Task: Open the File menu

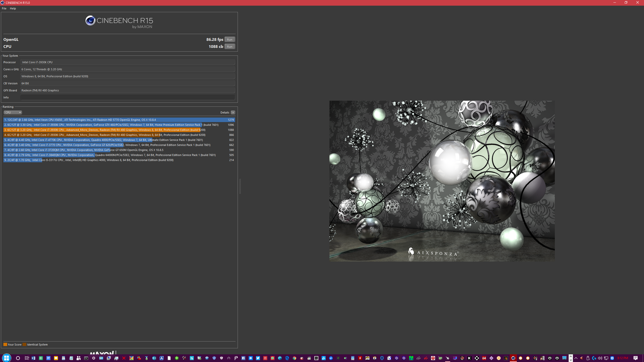Action: click(4, 8)
